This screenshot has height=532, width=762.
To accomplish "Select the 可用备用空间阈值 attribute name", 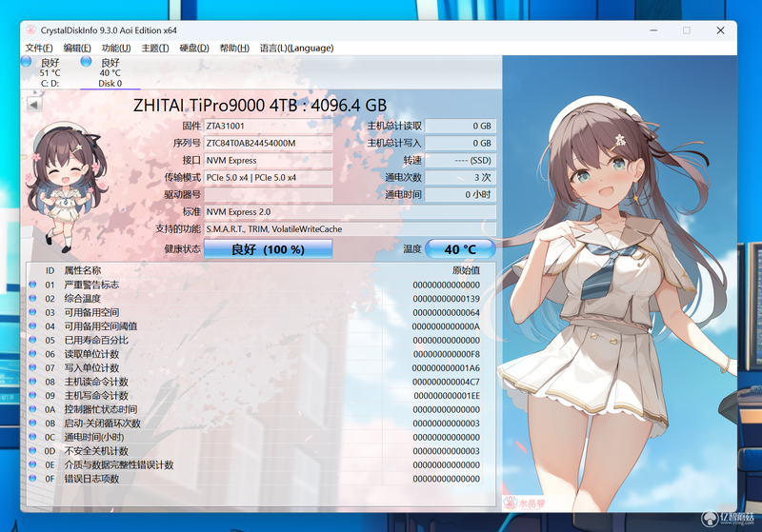I will (x=101, y=326).
